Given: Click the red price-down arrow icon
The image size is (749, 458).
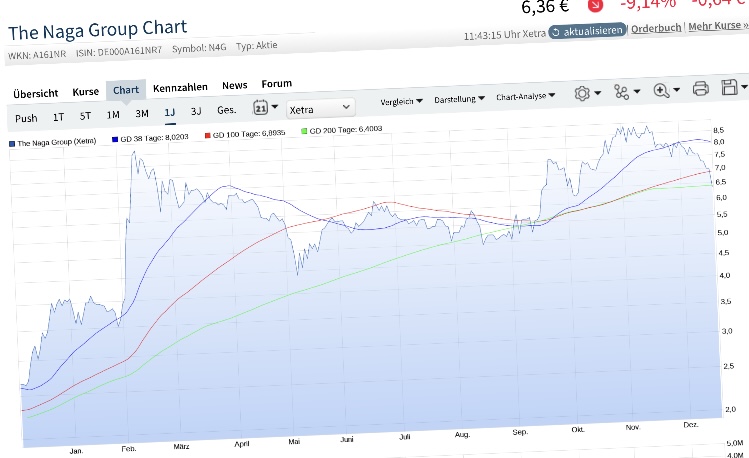Looking at the screenshot, I should [595, 4].
